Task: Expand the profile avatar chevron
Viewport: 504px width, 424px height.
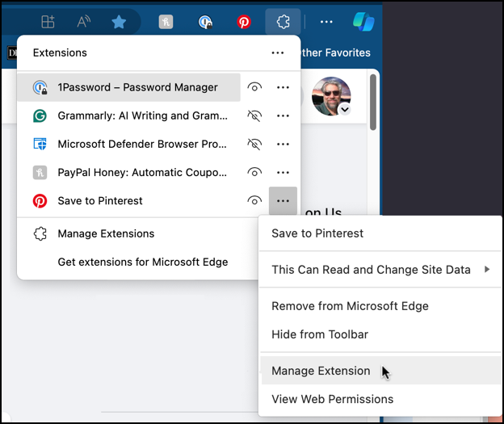Action: click(345, 110)
